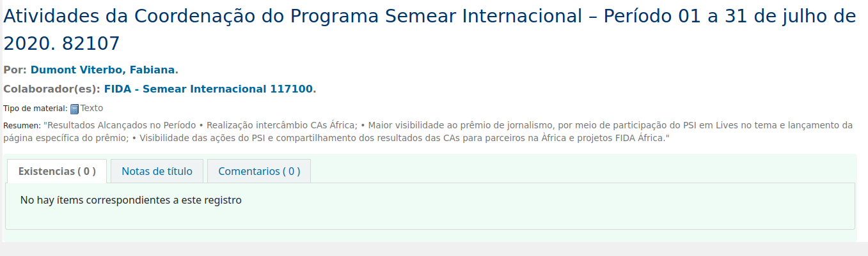868x256 pixels.
Task: Select the 'Por:' author label
Action: pyautogui.click(x=15, y=70)
